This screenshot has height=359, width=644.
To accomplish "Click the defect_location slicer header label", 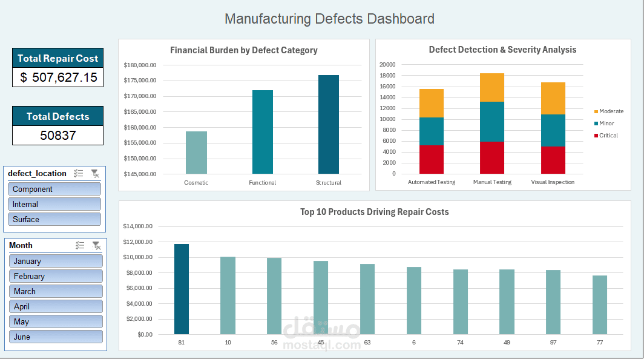I will 37,173.
